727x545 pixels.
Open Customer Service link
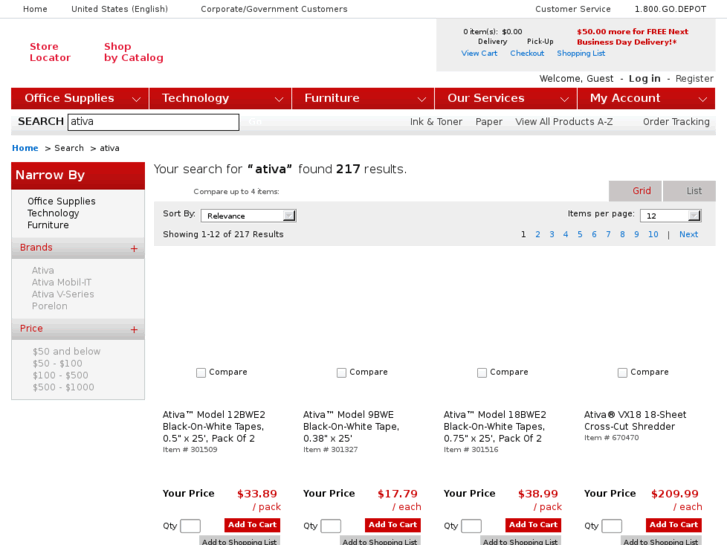[x=573, y=9]
